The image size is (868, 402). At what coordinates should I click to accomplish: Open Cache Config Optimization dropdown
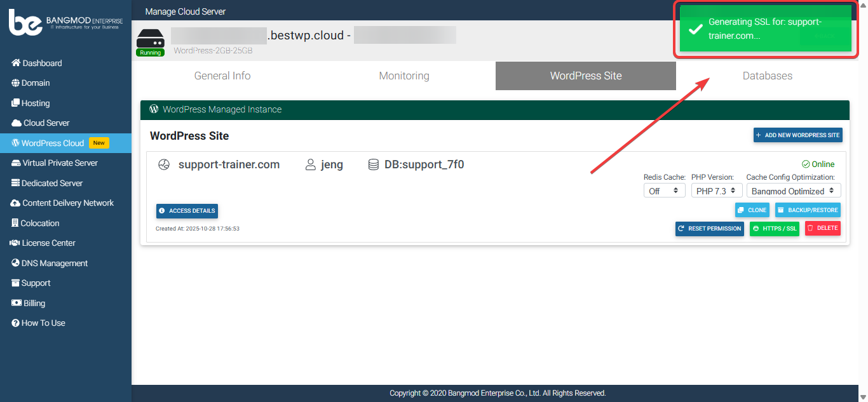click(x=793, y=191)
